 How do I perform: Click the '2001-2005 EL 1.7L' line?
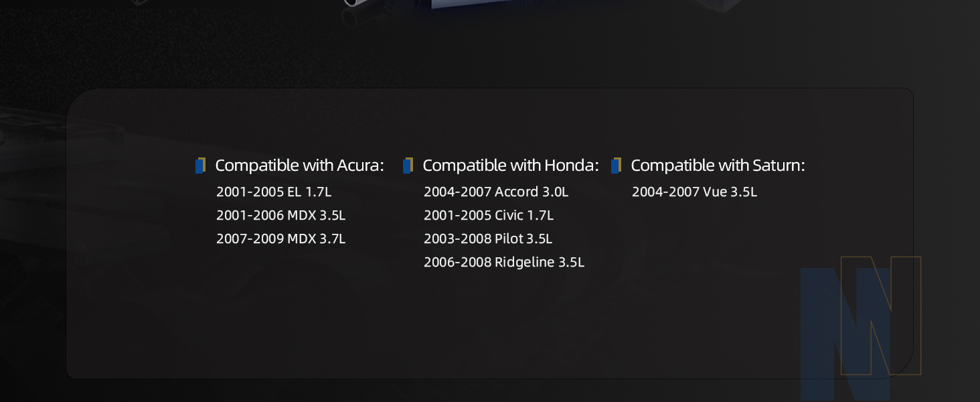coord(274,192)
